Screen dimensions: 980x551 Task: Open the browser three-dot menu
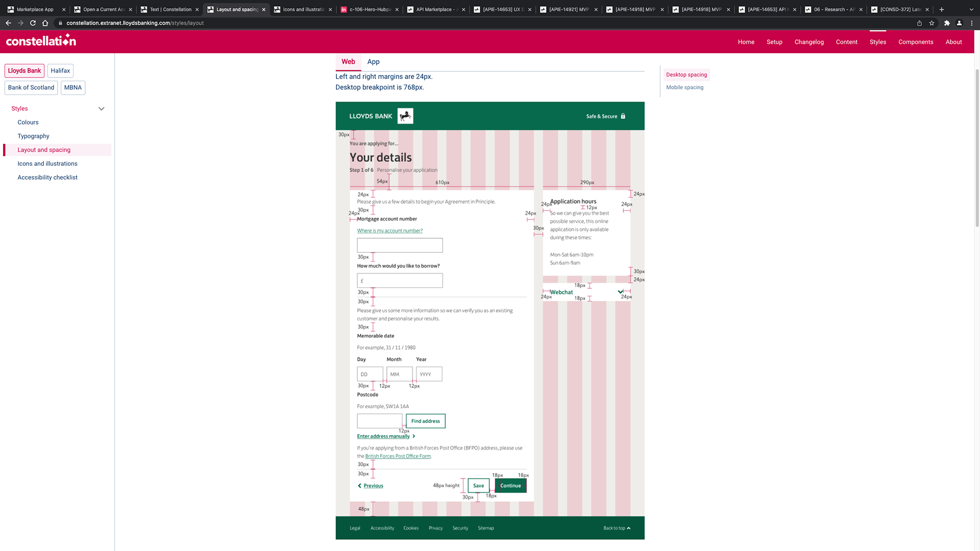(972, 23)
